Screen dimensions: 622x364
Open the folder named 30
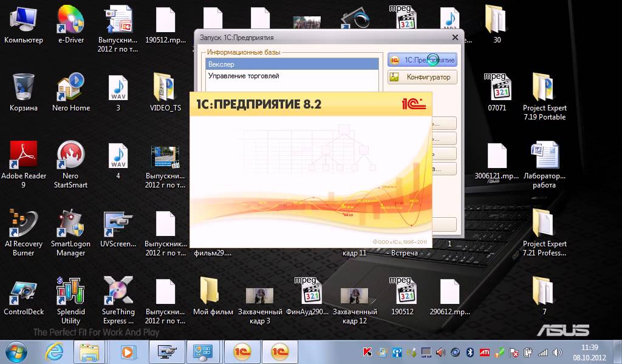(x=497, y=24)
